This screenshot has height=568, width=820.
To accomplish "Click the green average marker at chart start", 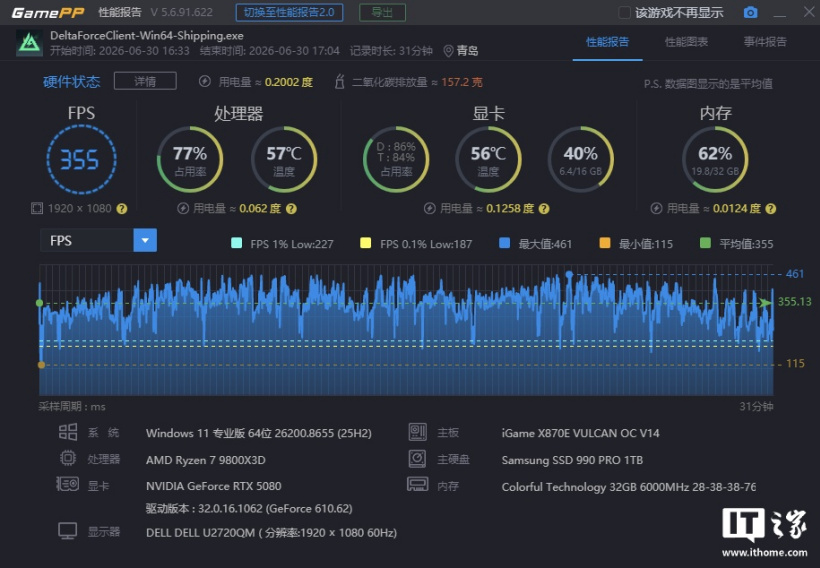I will (39, 303).
